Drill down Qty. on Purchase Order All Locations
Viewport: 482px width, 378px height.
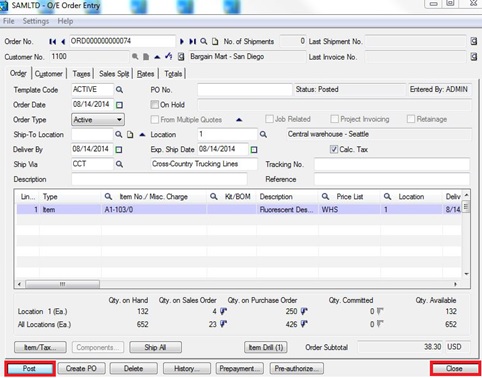tap(304, 324)
